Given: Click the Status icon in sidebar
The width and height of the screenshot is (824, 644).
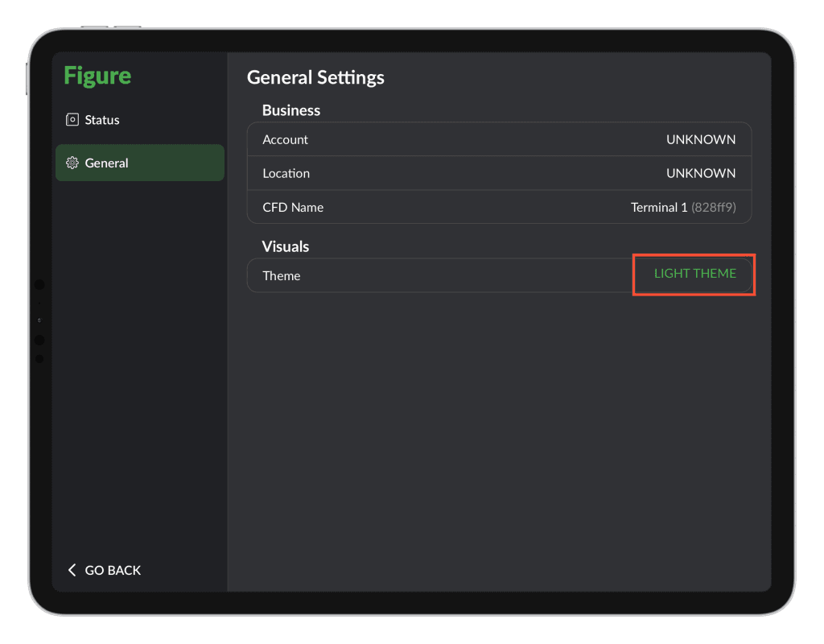Looking at the screenshot, I should click(x=72, y=120).
